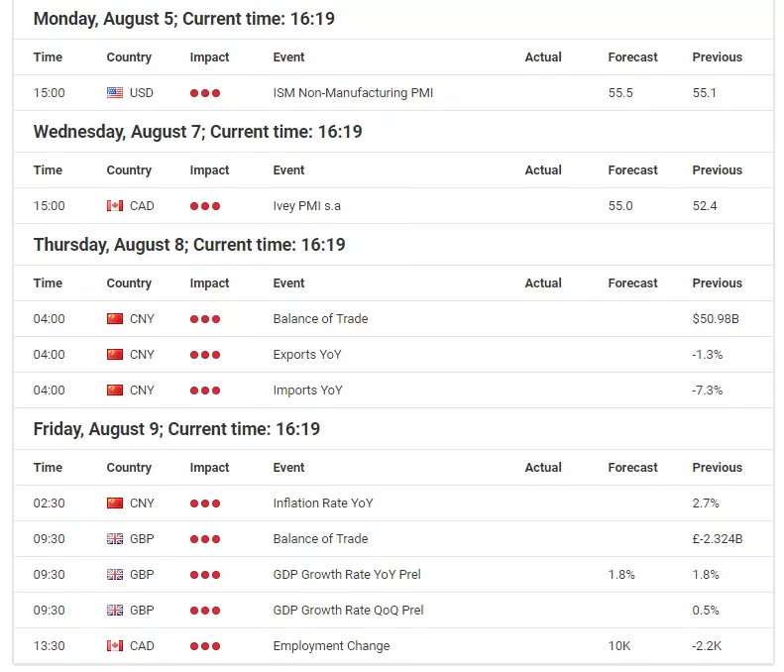Click impact dots for Ivey PMI s.a
The image size is (784, 672).
point(205,206)
